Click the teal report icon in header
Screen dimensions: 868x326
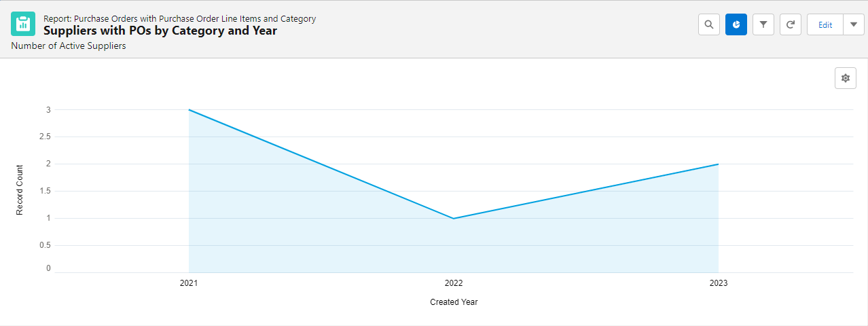23,24
